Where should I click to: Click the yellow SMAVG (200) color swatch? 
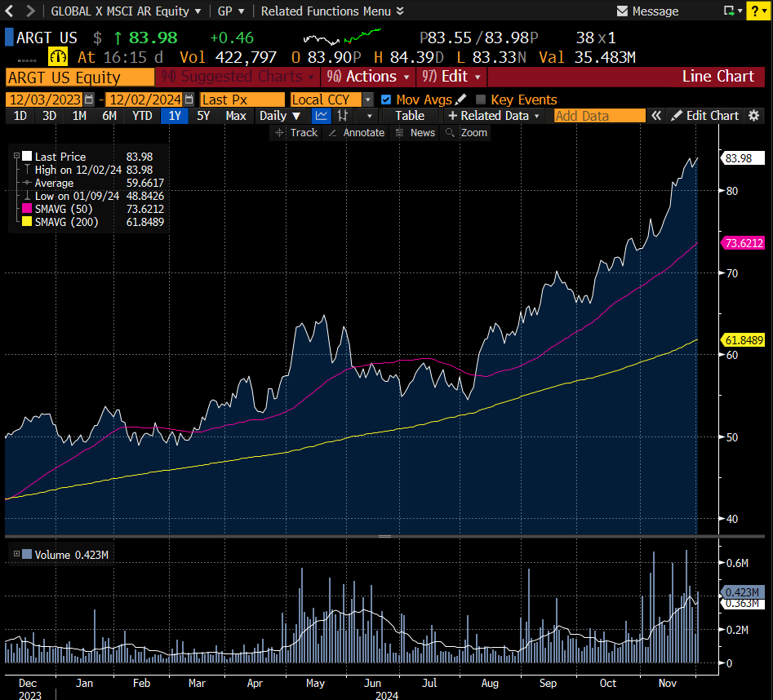coord(27,222)
